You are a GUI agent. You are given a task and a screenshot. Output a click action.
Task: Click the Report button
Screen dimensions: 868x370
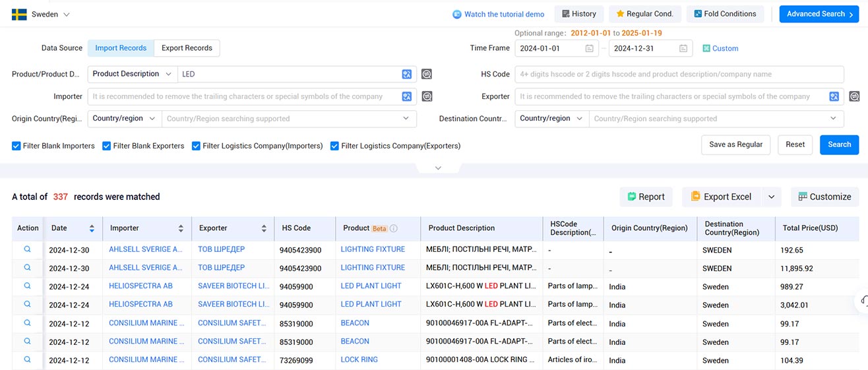646,197
